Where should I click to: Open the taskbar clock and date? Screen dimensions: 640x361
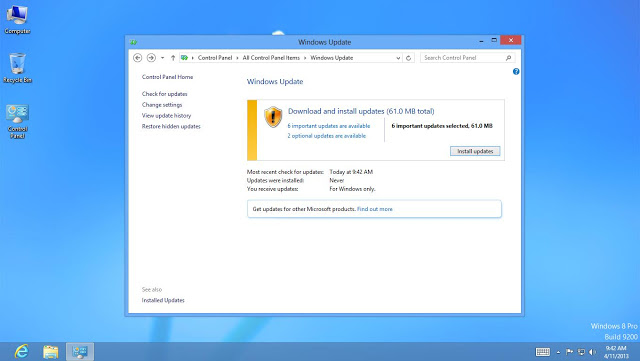pyautogui.click(x=616, y=352)
